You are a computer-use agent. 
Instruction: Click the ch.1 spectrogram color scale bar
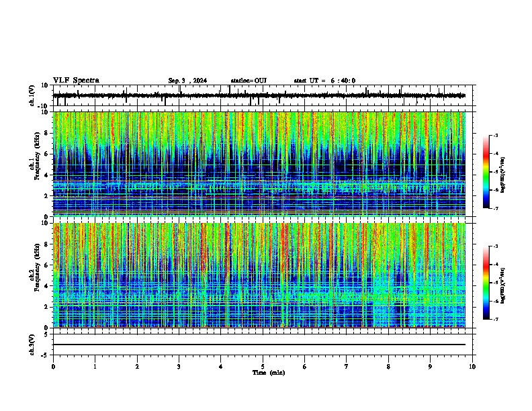(x=486, y=171)
